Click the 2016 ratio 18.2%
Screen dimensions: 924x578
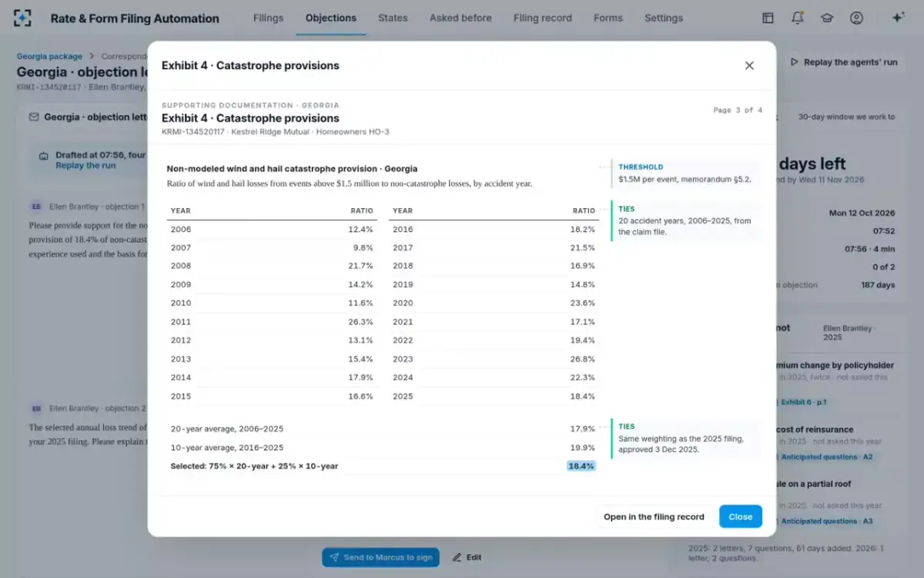(x=582, y=230)
